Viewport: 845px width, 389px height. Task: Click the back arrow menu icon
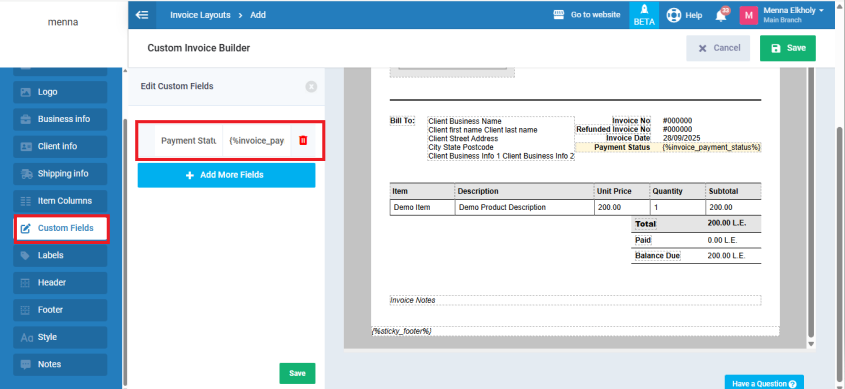142,15
